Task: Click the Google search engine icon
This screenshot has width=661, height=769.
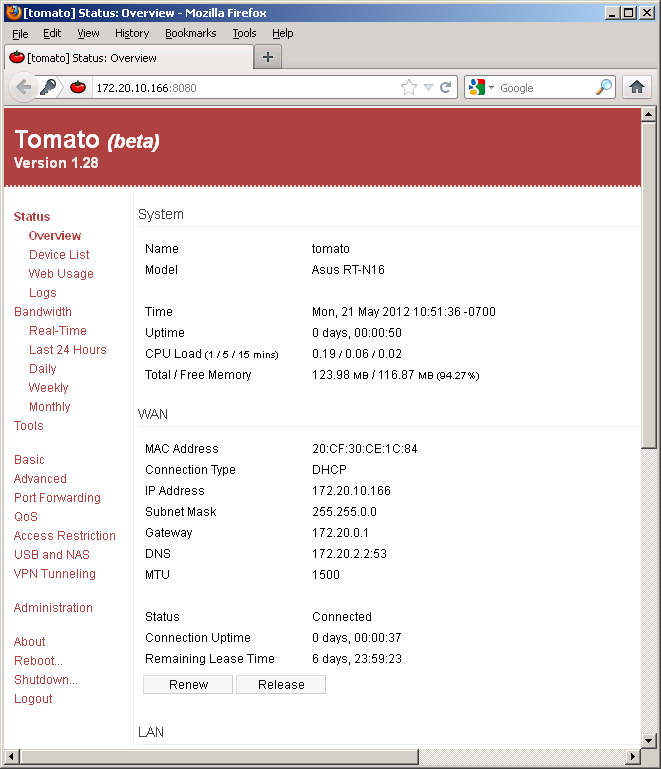Action: pos(477,88)
